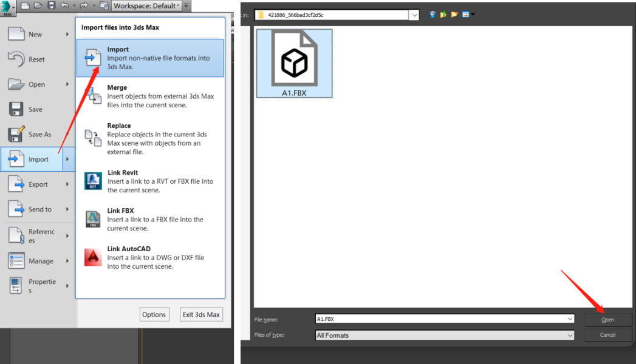The image size is (636, 364).
Task: Open the View Menu icon dropdown
Action: tap(468, 15)
